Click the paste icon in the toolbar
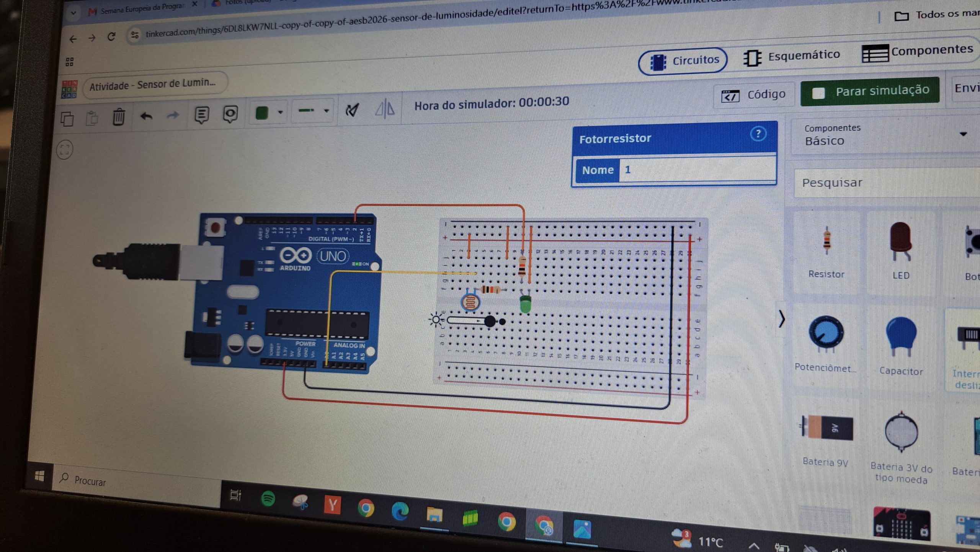 92,118
